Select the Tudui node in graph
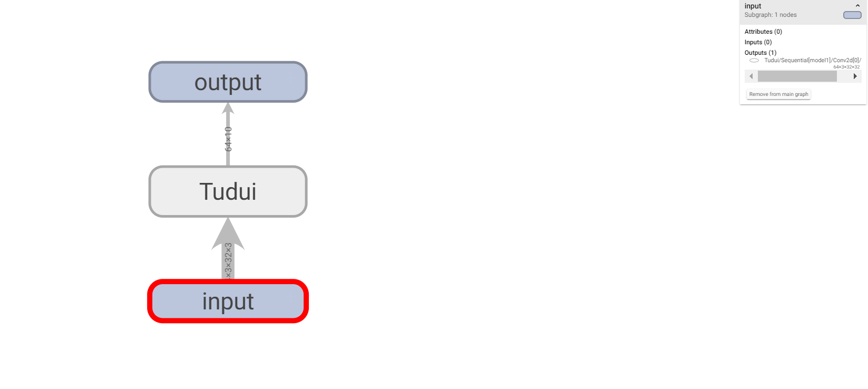The width and height of the screenshot is (868, 389). (228, 191)
